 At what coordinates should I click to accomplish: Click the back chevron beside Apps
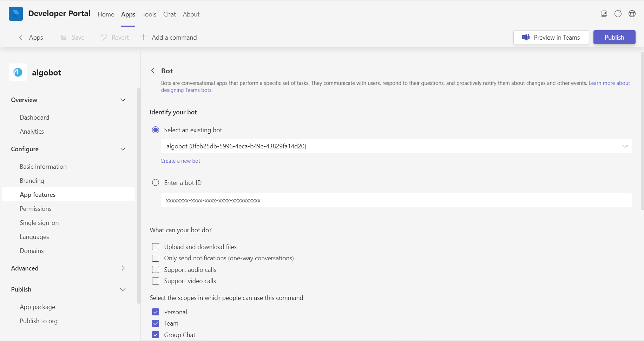tap(21, 37)
